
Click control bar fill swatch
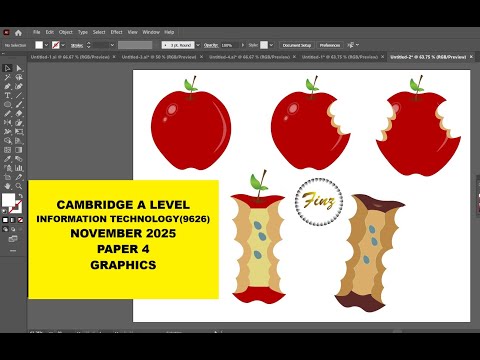pos(39,45)
